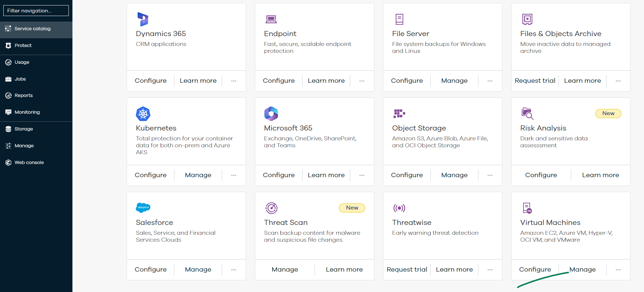The width and height of the screenshot is (644, 292).
Task: Click the Jobs briefcase icon in sidebar
Action: 8,79
